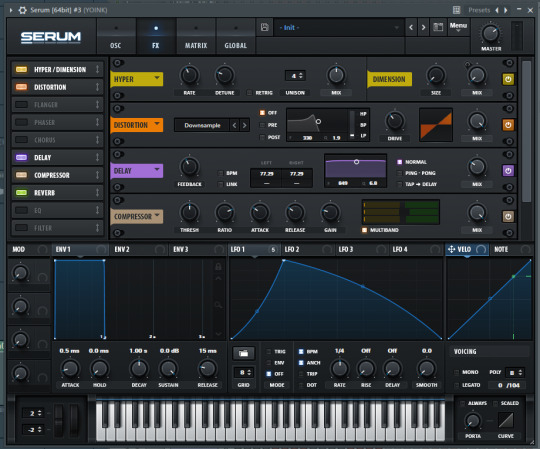Viewport: 540px width, 449px height.
Task: Enable the Phaser effect in rack list
Action: (x=21, y=122)
